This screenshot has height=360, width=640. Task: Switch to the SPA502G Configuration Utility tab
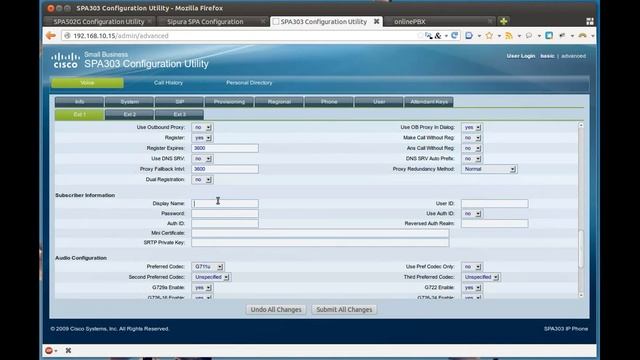tap(99, 21)
